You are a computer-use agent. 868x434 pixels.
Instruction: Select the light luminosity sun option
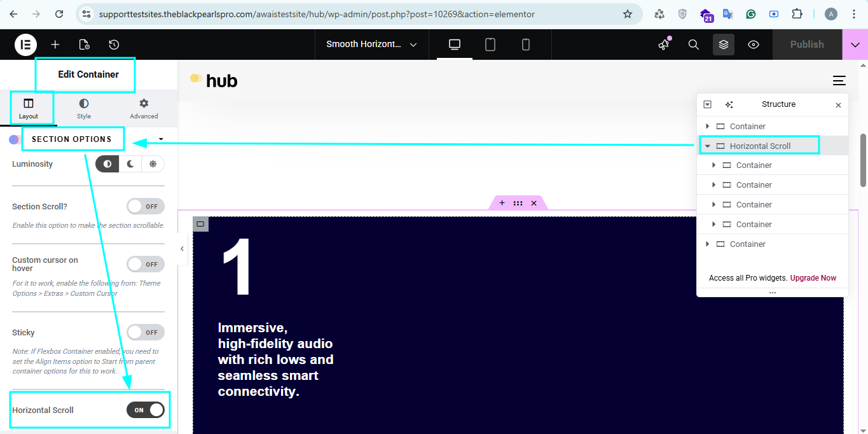click(x=153, y=164)
